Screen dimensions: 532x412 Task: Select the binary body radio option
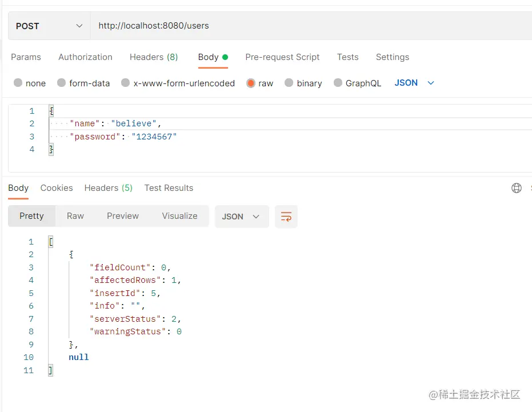click(289, 83)
